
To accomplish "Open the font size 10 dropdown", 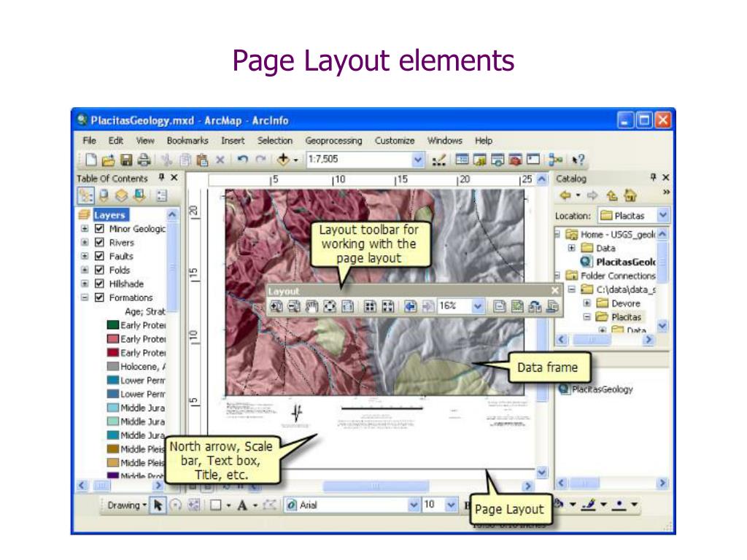I will tap(451, 505).
